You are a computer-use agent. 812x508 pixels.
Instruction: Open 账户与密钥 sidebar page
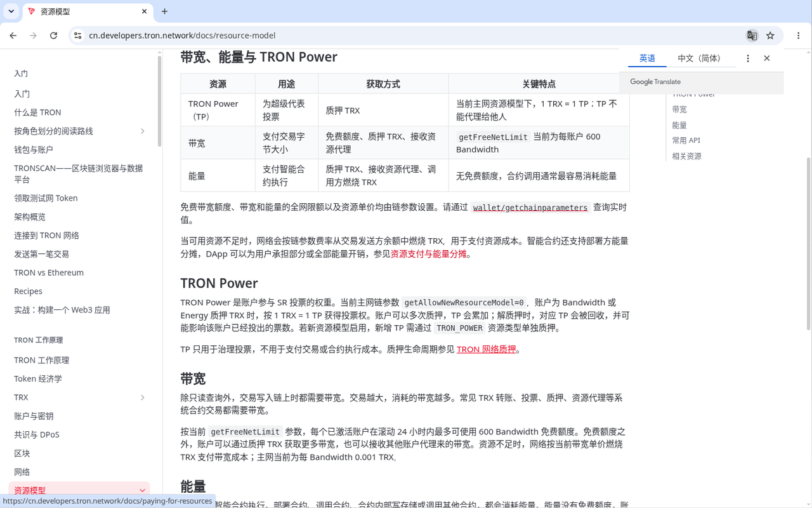pyautogui.click(x=34, y=416)
